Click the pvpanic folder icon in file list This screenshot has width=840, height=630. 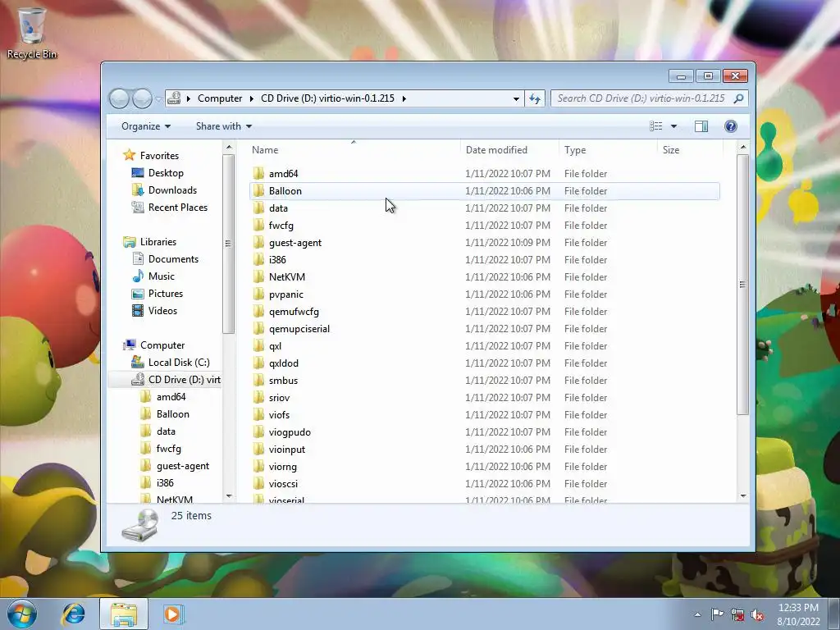(x=258, y=294)
